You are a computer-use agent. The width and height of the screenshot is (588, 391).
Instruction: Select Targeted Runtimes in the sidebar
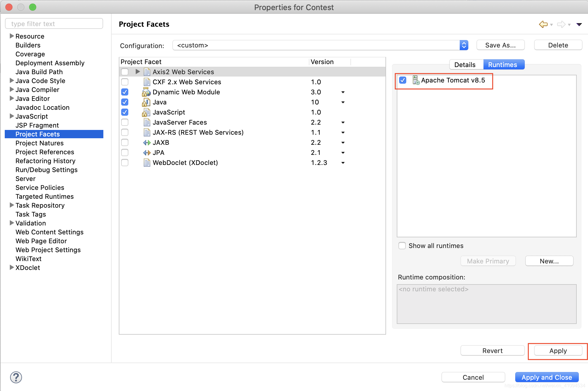pos(45,196)
